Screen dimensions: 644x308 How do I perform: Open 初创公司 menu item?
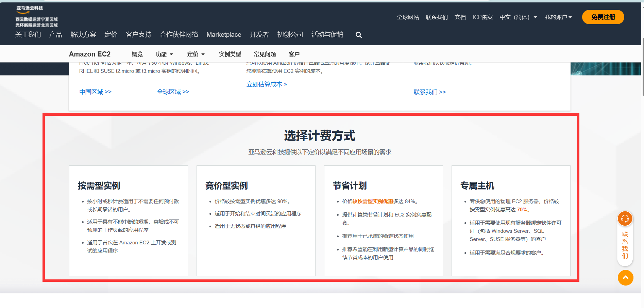[x=290, y=34]
